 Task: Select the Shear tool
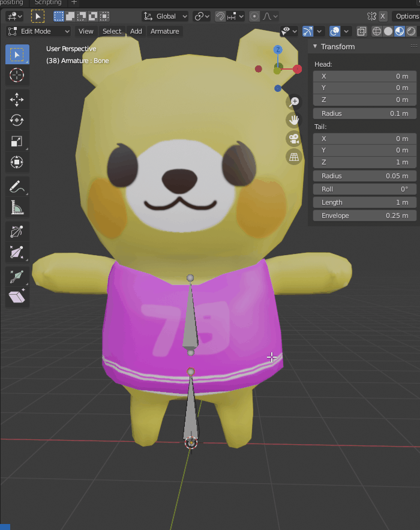[17, 297]
